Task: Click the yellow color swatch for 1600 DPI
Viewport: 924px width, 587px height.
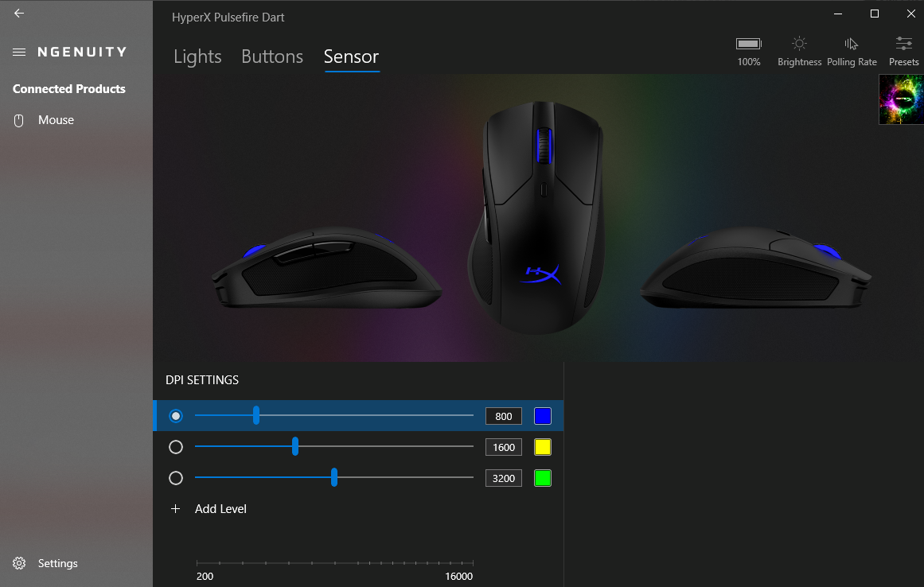Action: point(542,447)
